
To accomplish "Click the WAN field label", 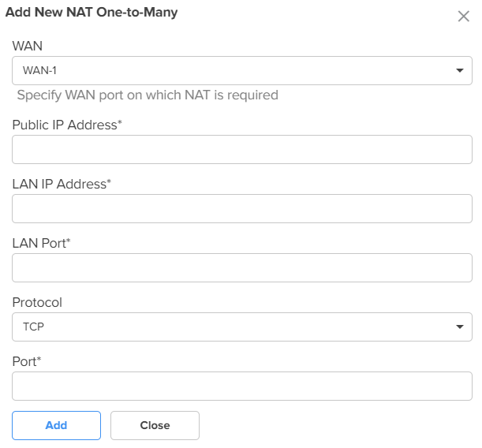I will click(28, 46).
